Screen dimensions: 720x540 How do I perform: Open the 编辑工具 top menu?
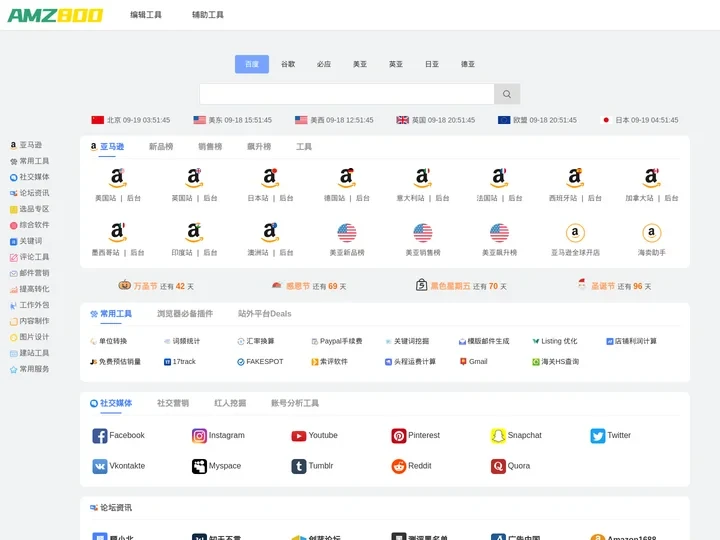point(146,15)
